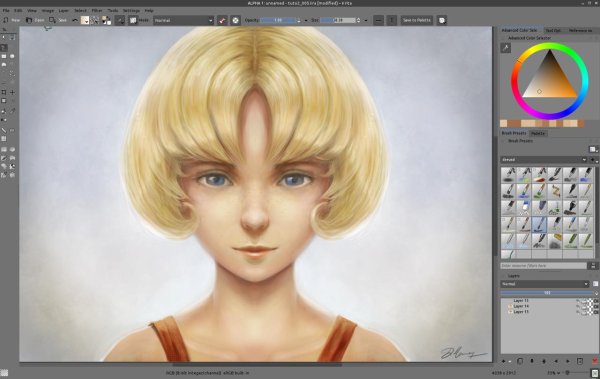Click the red delete layer icon
The height and width of the screenshot is (379, 600).
594,361
